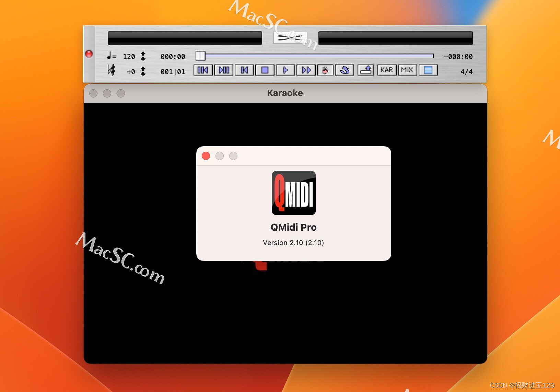This screenshot has height=392, width=560.
Task: Click the remaining time -000:00 readout
Action: 458,57
